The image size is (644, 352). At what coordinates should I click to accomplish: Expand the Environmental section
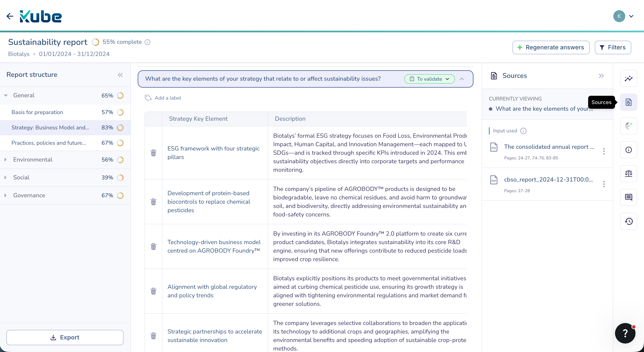point(6,160)
